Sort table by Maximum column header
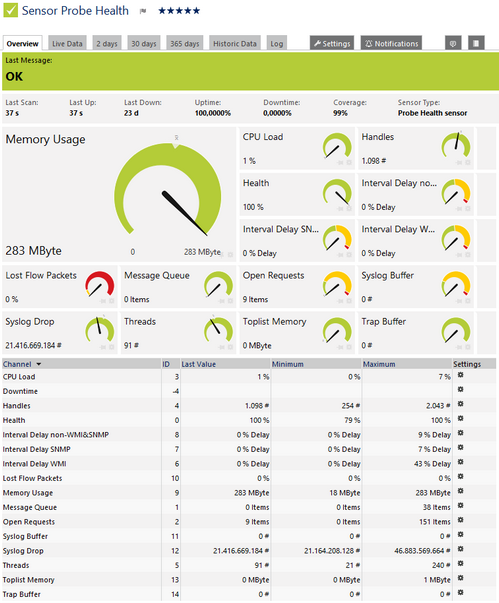This screenshot has width=499, height=603. [379, 364]
